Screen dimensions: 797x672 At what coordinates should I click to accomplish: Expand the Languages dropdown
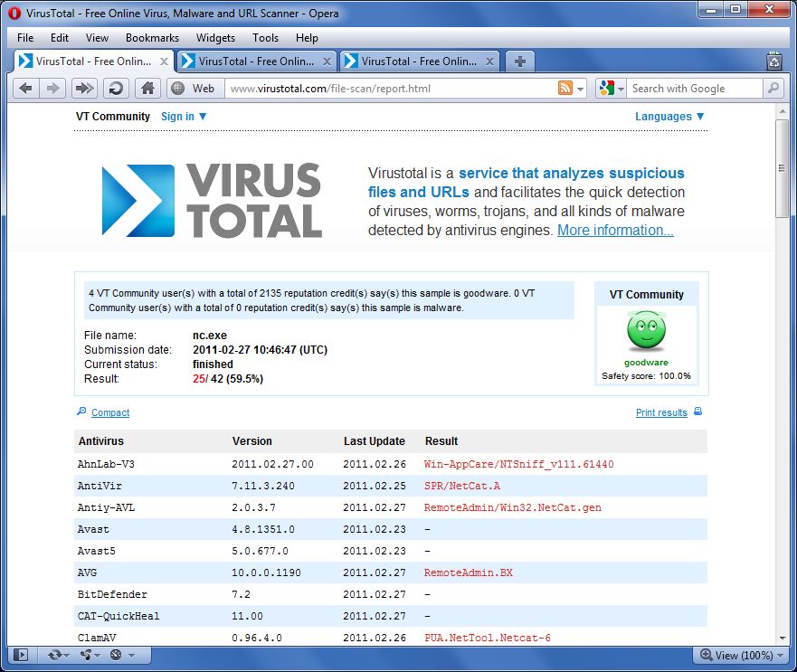668,117
